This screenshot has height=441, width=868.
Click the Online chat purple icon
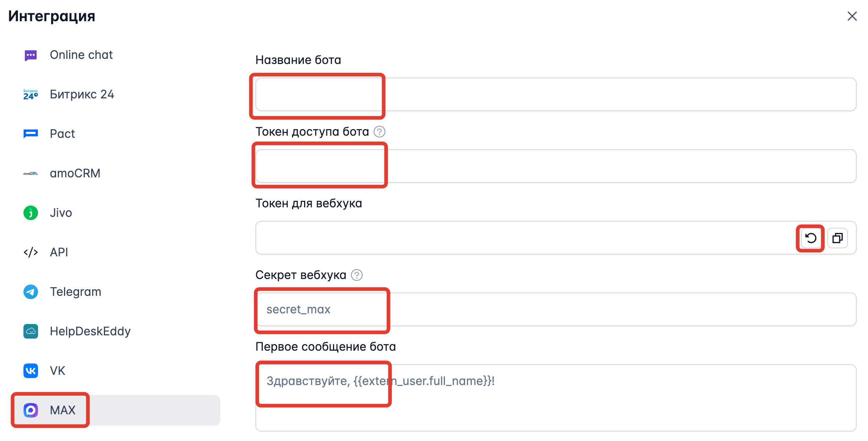click(31, 55)
